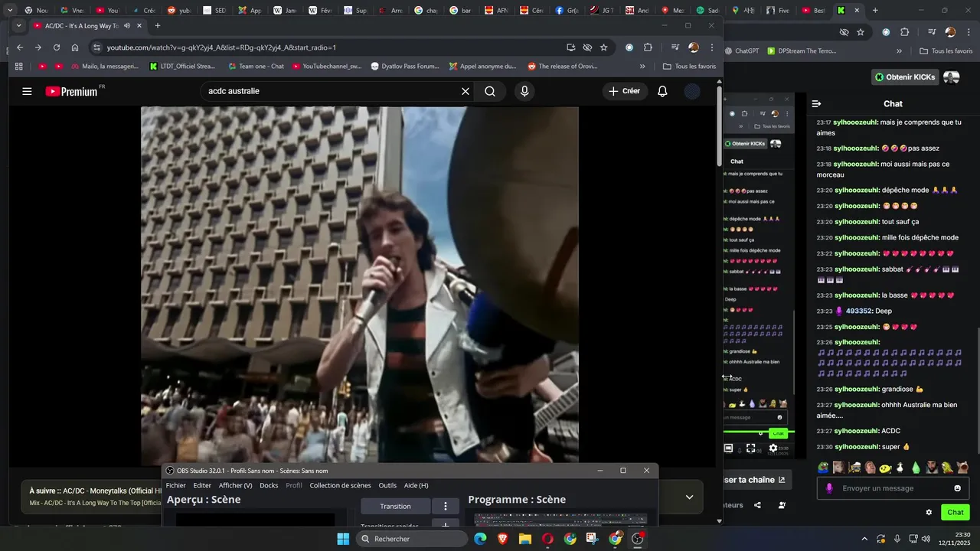Screen dimensions: 980x551
Task: Open browser home page button
Action: click(75, 47)
